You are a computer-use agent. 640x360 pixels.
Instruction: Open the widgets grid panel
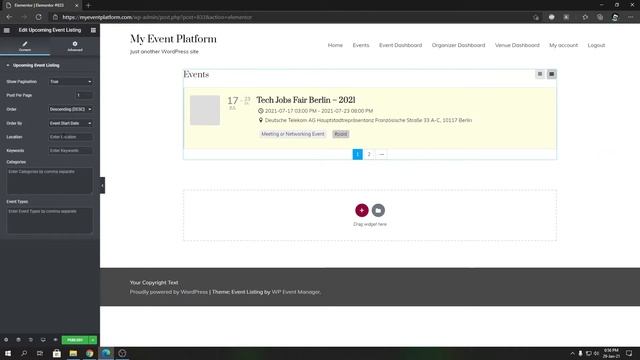(93, 30)
